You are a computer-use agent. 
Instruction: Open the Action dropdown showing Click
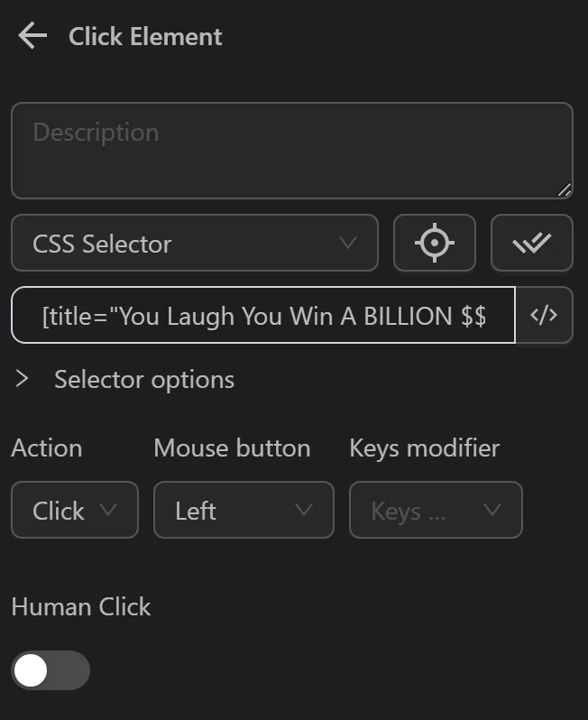point(74,510)
